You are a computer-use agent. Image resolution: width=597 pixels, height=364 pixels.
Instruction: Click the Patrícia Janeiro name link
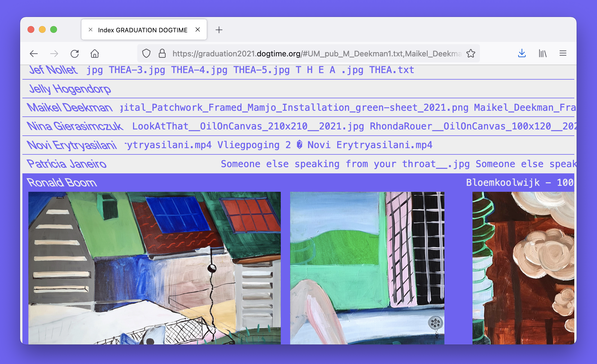pos(67,164)
